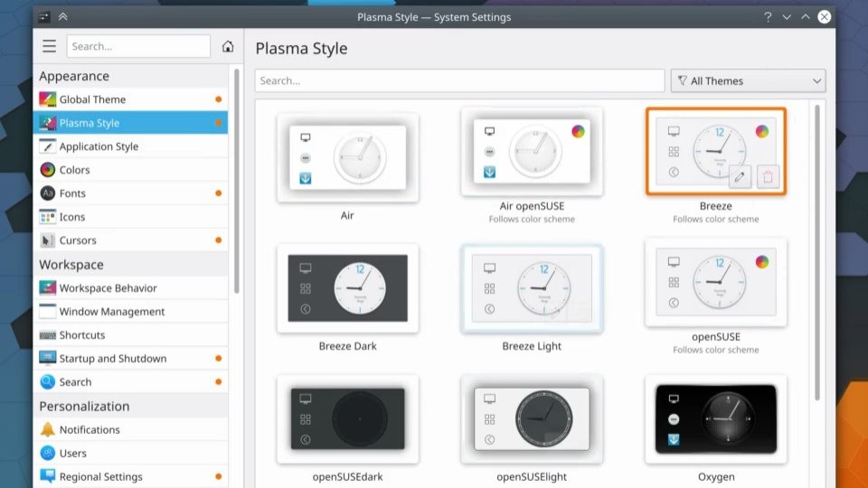Focus the sidebar Search field
The width and height of the screenshot is (868, 488).
point(138,46)
